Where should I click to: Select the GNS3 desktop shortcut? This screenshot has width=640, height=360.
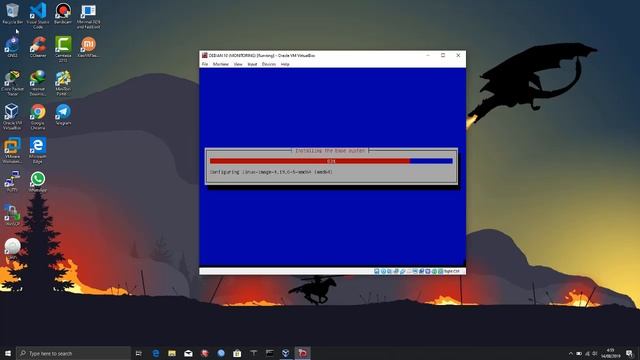tap(12, 47)
